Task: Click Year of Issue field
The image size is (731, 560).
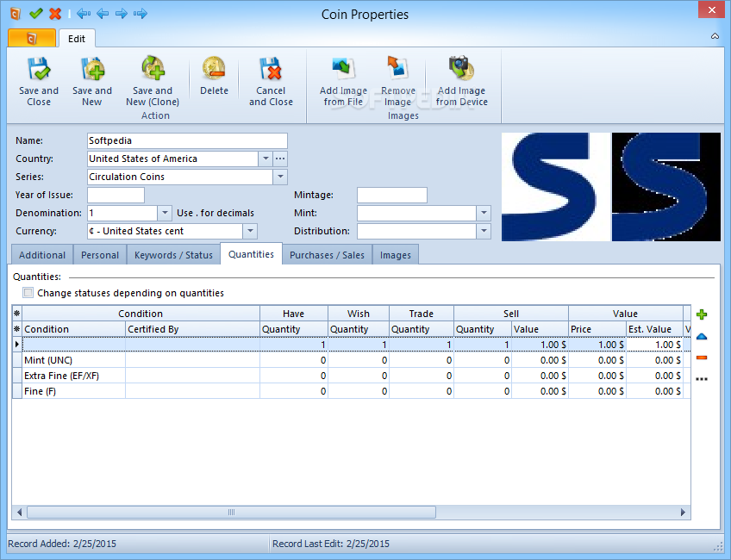Action: pos(116,195)
